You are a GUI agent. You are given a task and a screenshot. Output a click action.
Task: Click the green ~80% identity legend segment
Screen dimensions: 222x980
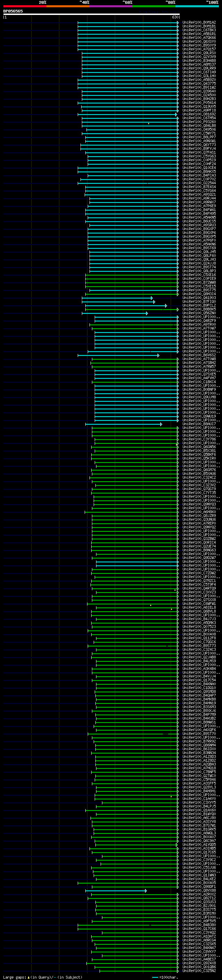point(154,6)
